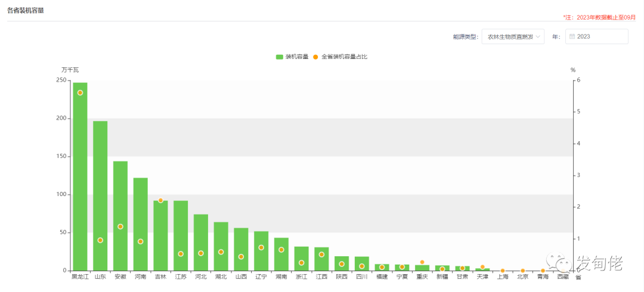Click the 西藏 axis label

point(563,277)
